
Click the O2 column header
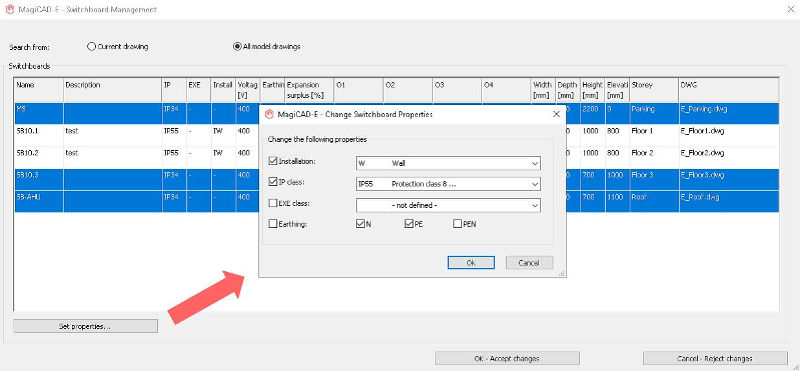coord(407,90)
